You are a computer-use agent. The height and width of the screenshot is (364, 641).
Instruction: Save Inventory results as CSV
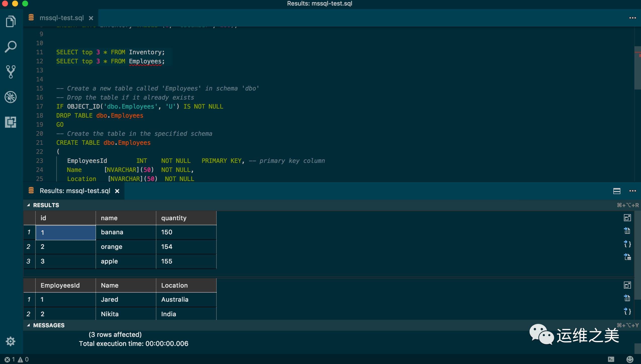tap(627, 231)
